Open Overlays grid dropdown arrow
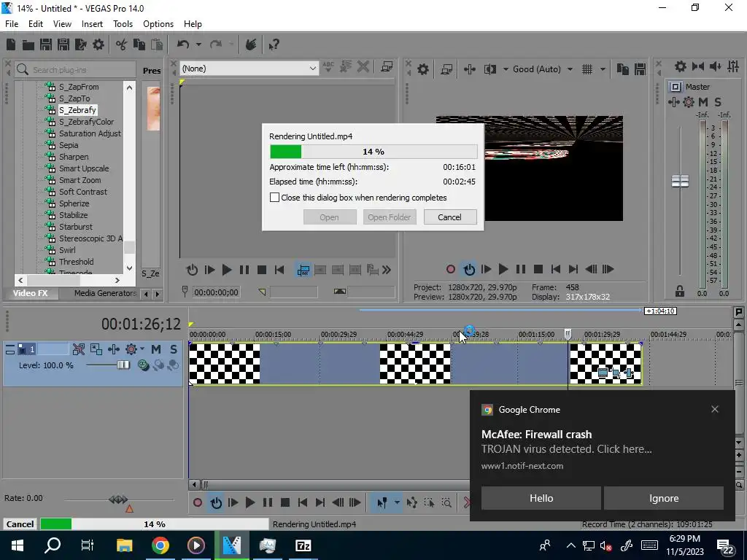747x560 pixels. coord(602,69)
